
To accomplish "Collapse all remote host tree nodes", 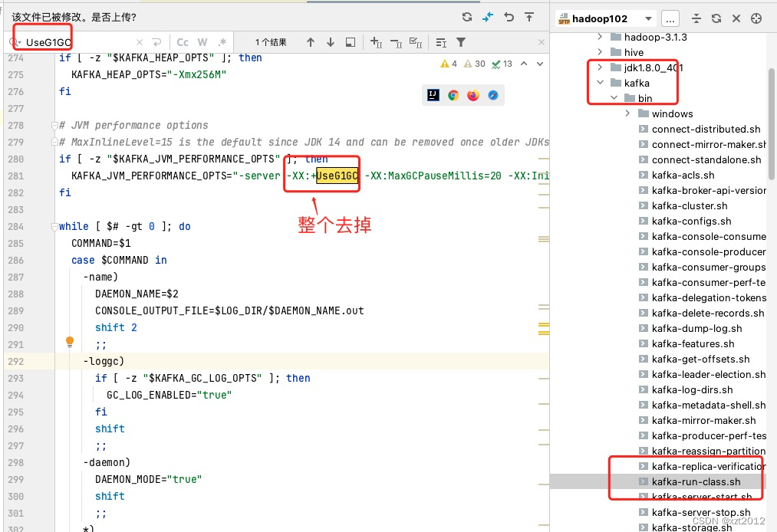I will tap(696, 19).
